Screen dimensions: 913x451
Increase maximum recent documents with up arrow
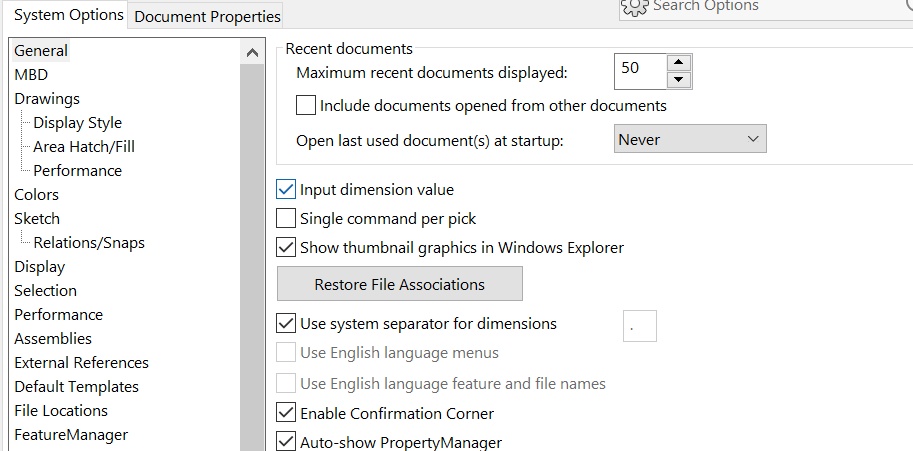pos(678,63)
